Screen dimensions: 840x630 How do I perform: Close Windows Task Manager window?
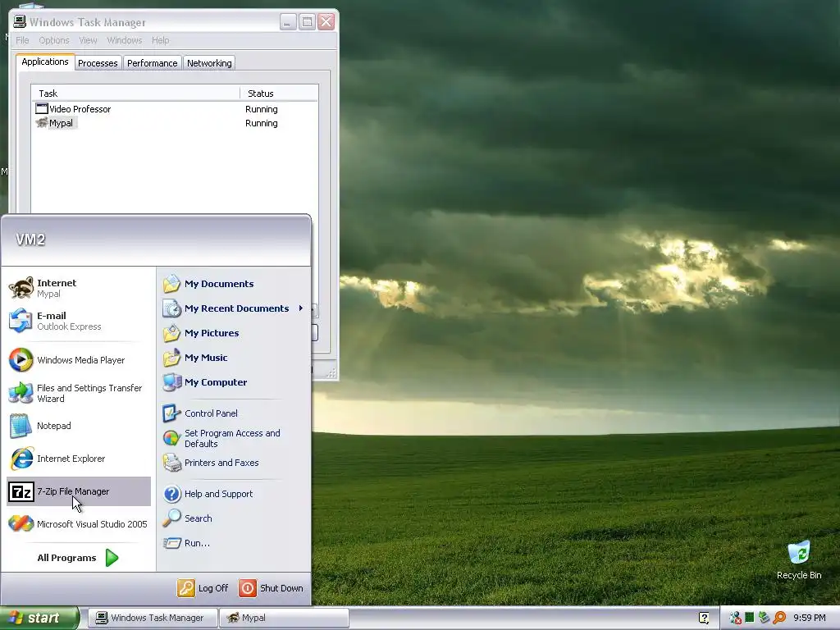pyautogui.click(x=326, y=22)
